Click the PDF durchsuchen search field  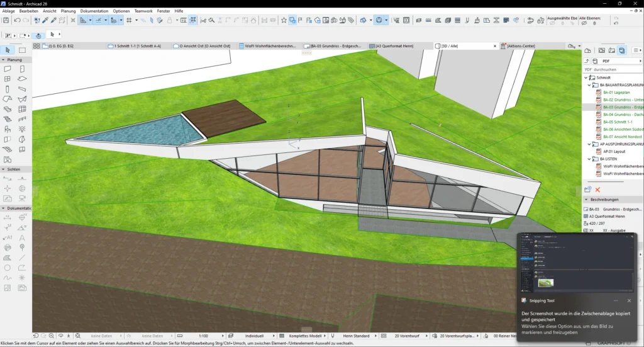pyautogui.click(x=612, y=69)
